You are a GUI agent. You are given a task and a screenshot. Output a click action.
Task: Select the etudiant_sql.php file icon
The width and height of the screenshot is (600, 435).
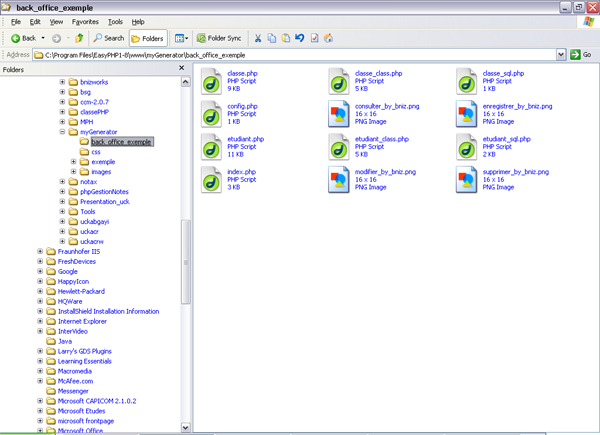tap(467, 146)
